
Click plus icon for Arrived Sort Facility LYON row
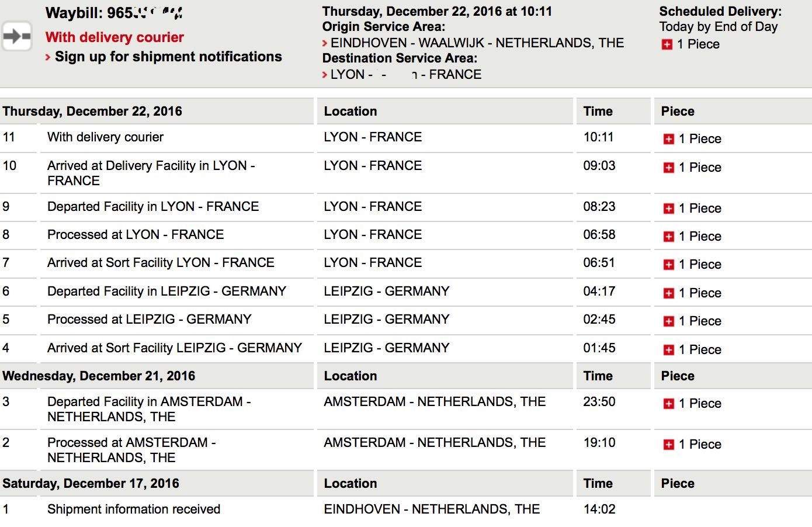pos(669,265)
